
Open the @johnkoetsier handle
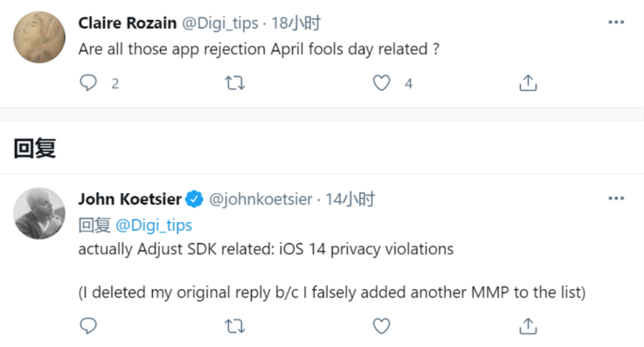260,199
